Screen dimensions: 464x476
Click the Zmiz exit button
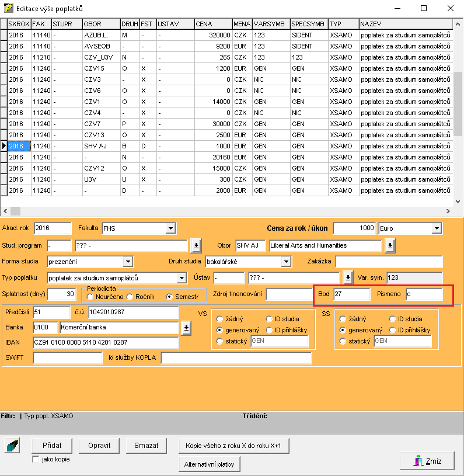click(x=427, y=461)
